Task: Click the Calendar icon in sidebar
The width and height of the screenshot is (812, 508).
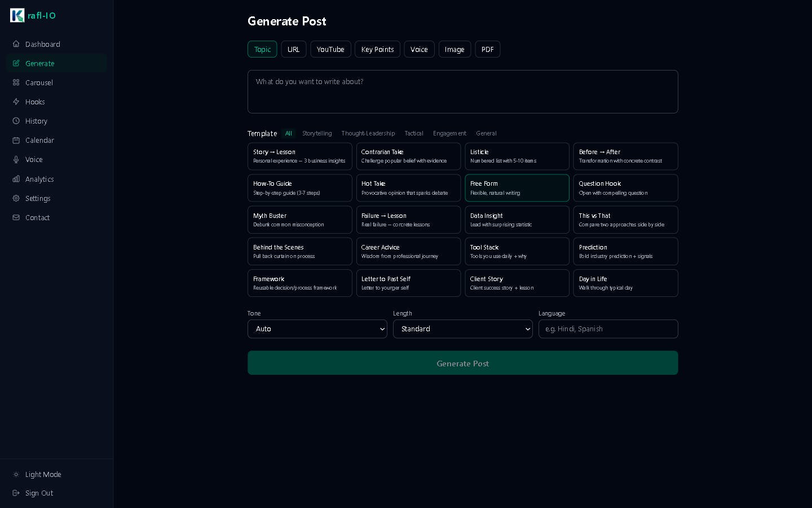Action: coord(16,140)
